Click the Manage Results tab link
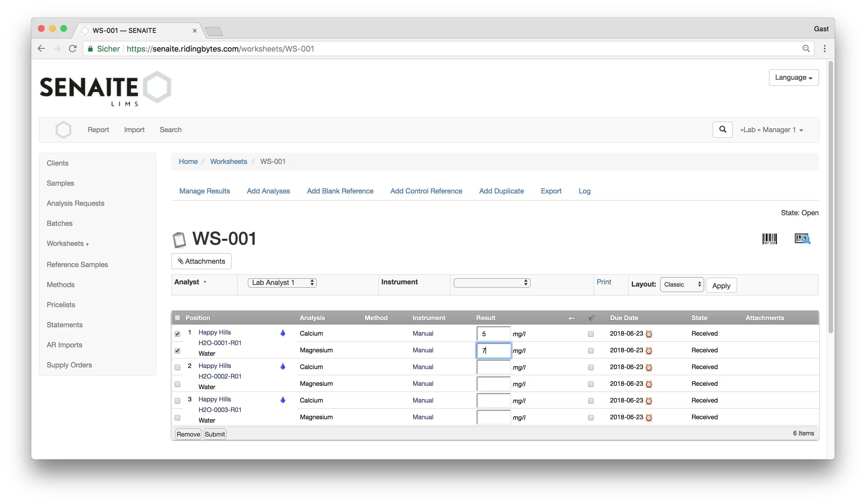Viewport: 866px width, 504px height. click(204, 191)
